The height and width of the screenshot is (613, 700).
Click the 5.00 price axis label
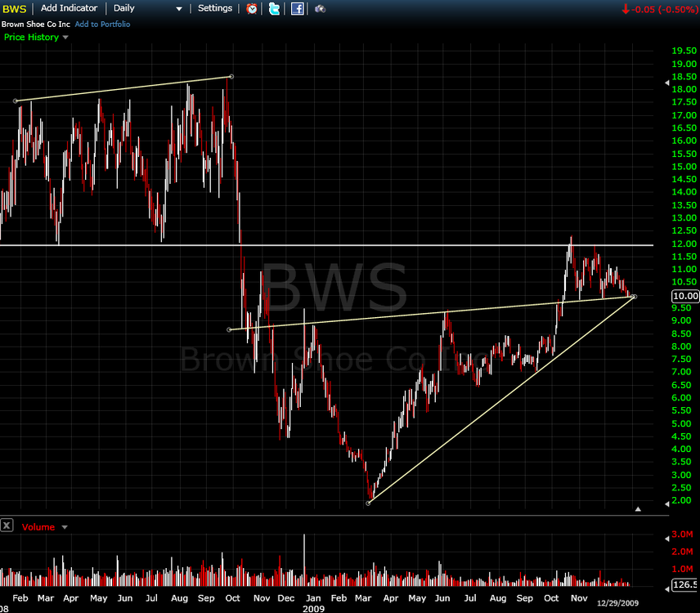tap(681, 424)
